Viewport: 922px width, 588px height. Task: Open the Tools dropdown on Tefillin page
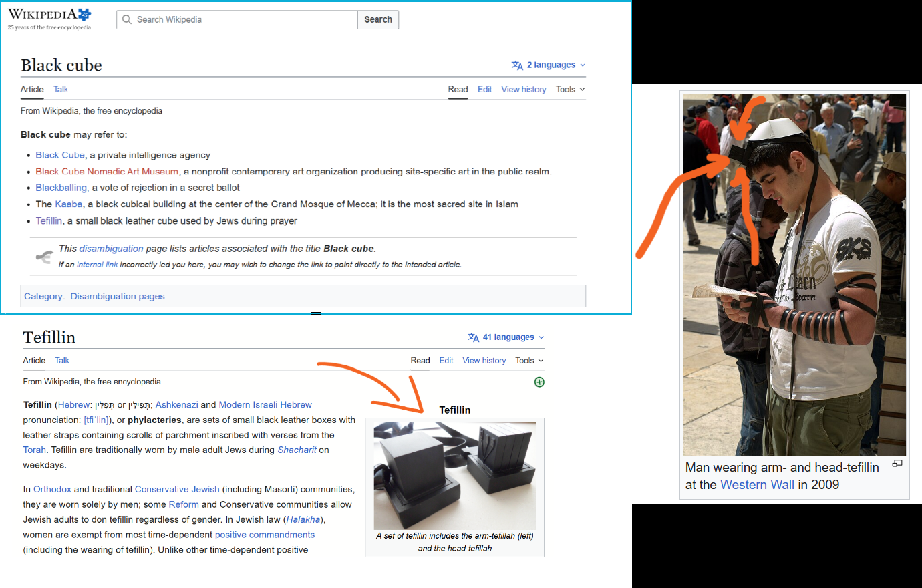[529, 361]
